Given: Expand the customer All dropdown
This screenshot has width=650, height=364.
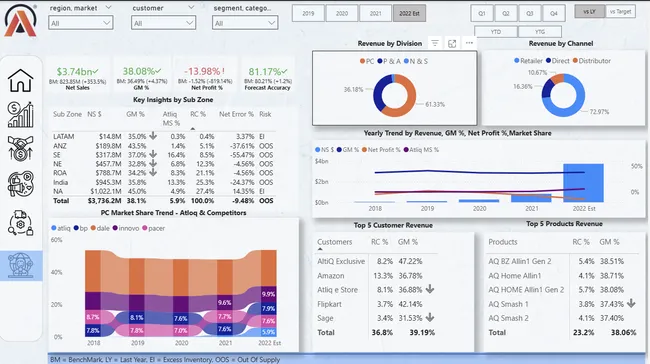Looking at the screenshot, I should pos(163,23).
